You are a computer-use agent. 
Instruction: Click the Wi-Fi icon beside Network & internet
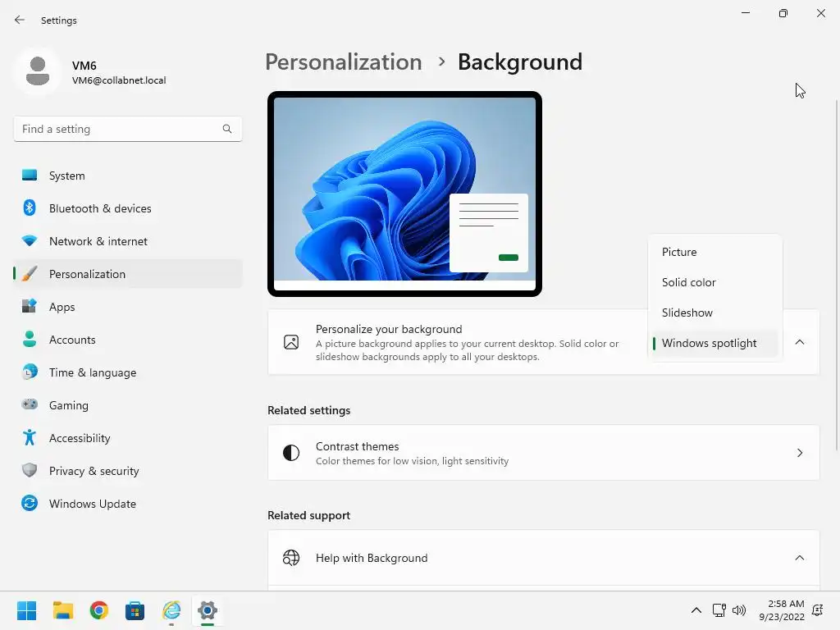click(30, 241)
